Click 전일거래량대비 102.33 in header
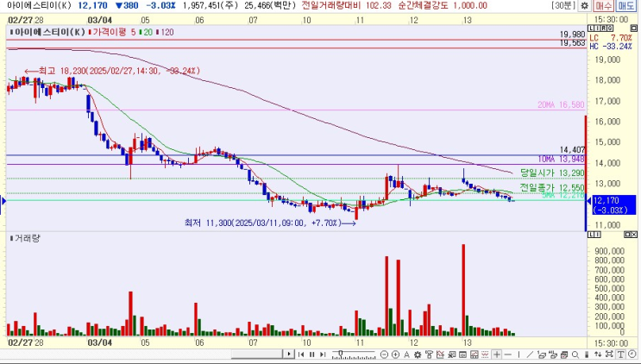 (x=346, y=6)
